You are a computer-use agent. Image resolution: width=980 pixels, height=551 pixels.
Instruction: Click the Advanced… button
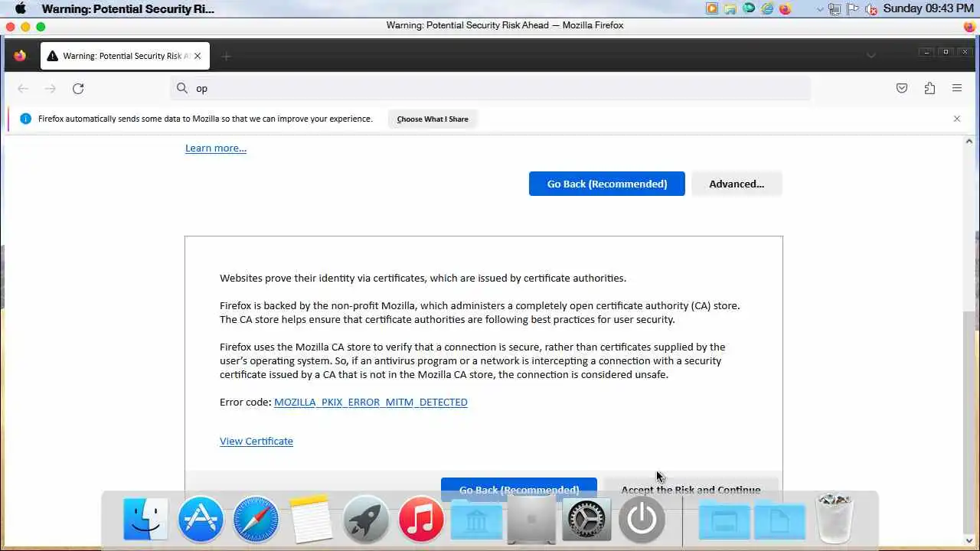[x=737, y=184]
